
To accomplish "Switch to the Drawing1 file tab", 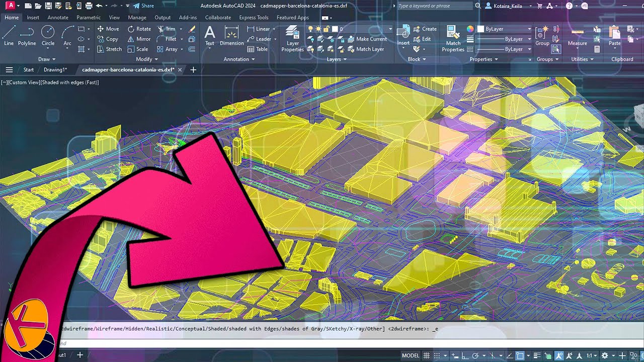I will (x=55, y=70).
